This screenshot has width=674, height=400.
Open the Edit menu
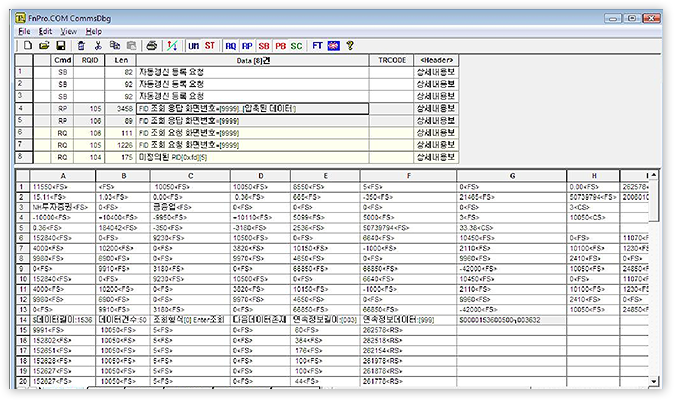point(45,31)
